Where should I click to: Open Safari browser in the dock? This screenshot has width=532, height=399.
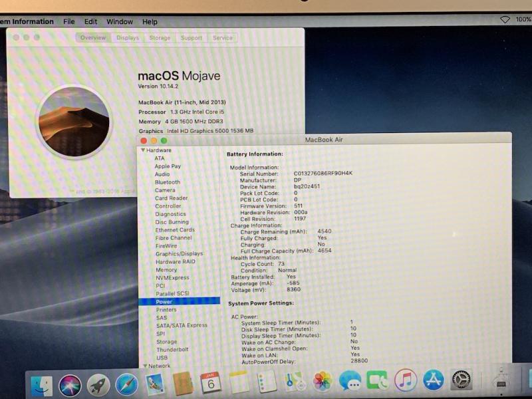tap(126, 382)
